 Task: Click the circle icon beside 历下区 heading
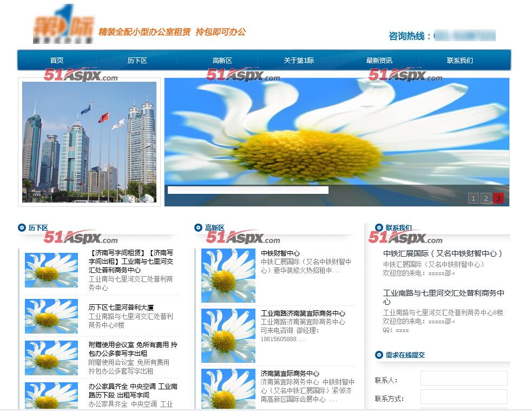click(22, 227)
